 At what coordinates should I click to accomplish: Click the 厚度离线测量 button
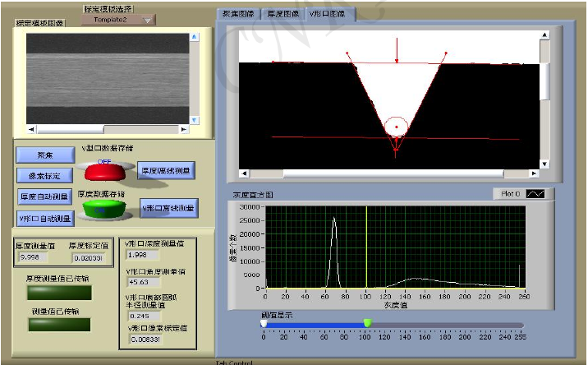pos(166,171)
